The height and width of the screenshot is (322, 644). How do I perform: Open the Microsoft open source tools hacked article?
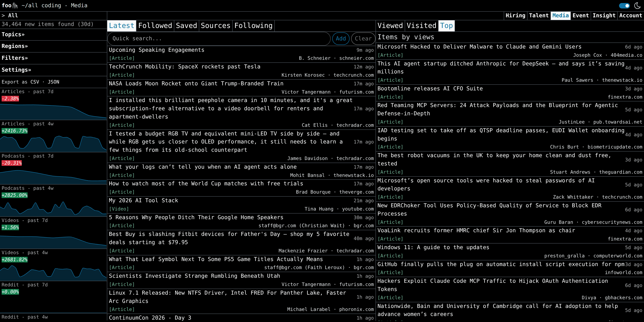click(x=486, y=185)
